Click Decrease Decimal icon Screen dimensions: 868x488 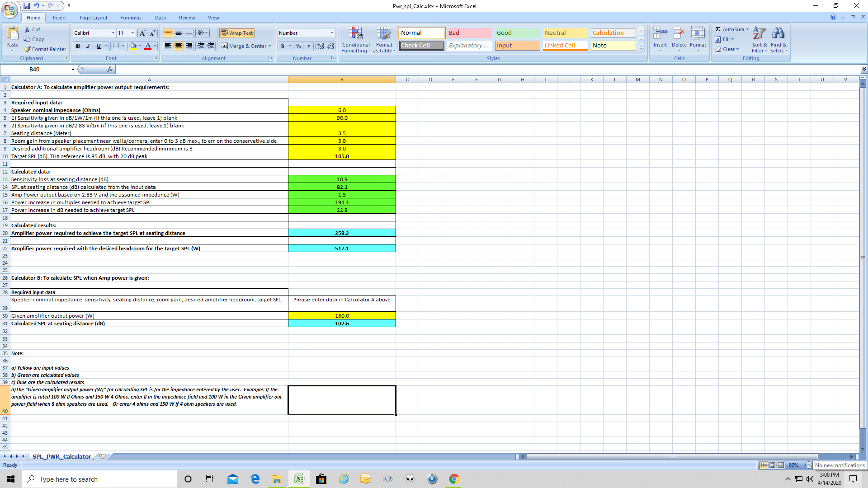click(x=330, y=46)
